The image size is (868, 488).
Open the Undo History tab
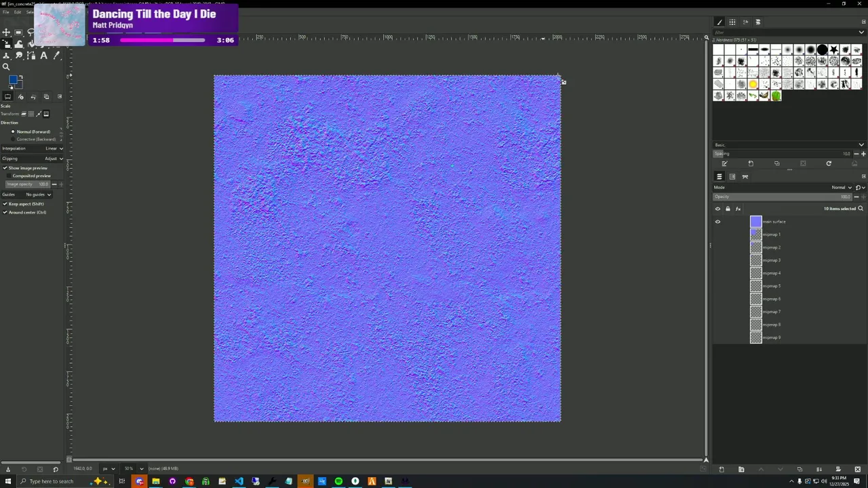(33, 96)
